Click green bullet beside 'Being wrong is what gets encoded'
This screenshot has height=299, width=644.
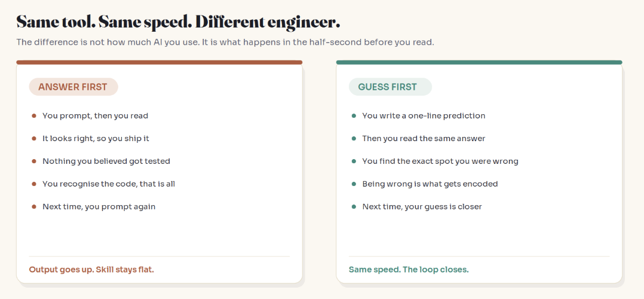[354, 184]
